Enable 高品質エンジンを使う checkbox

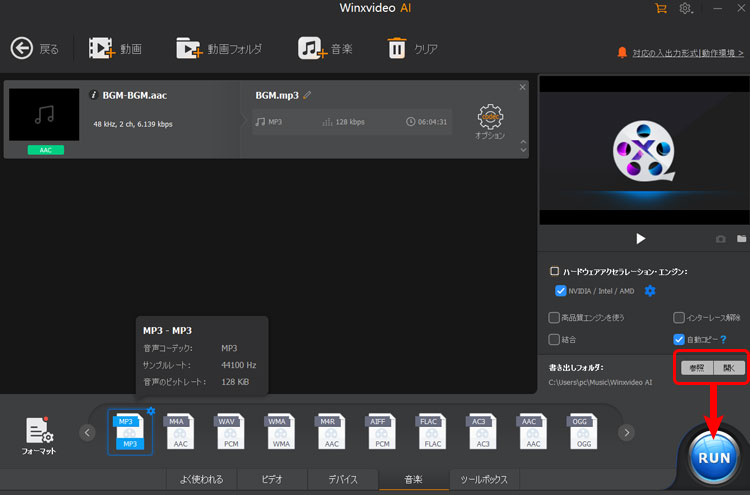554,318
